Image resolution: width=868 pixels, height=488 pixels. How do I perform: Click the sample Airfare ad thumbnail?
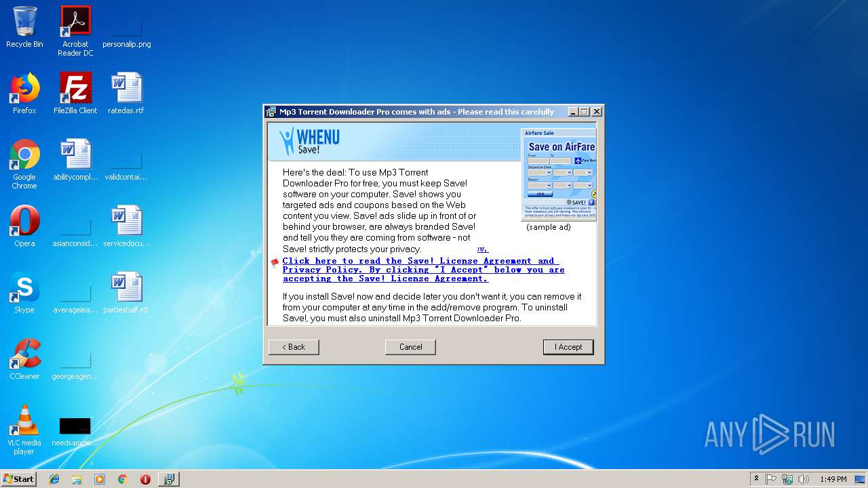[559, 175]
